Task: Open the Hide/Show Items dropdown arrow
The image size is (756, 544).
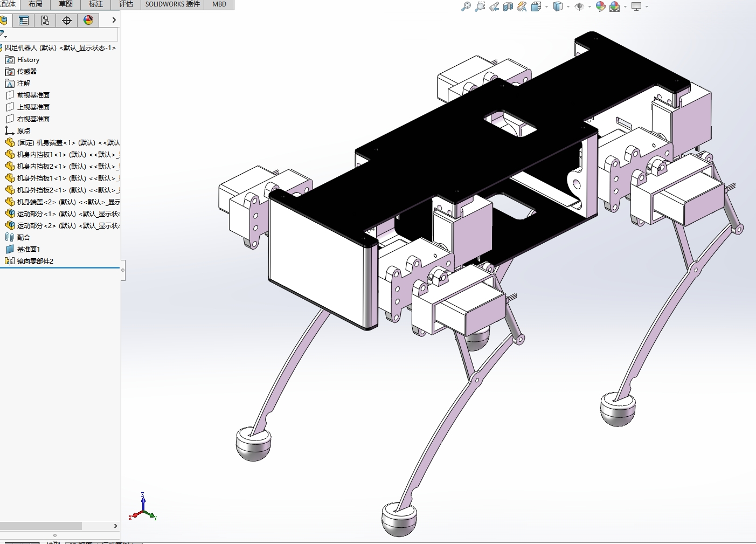Action: (x=589, y=7)
